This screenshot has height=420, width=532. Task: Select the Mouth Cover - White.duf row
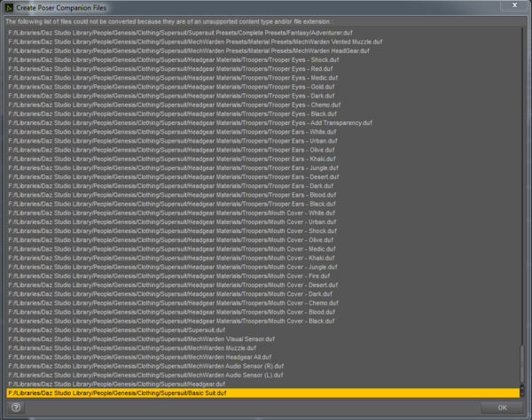(263, 213)
